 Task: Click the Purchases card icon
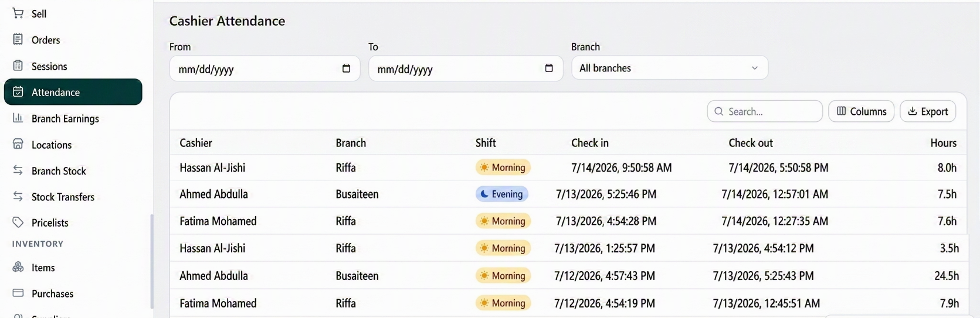(18, 293)
